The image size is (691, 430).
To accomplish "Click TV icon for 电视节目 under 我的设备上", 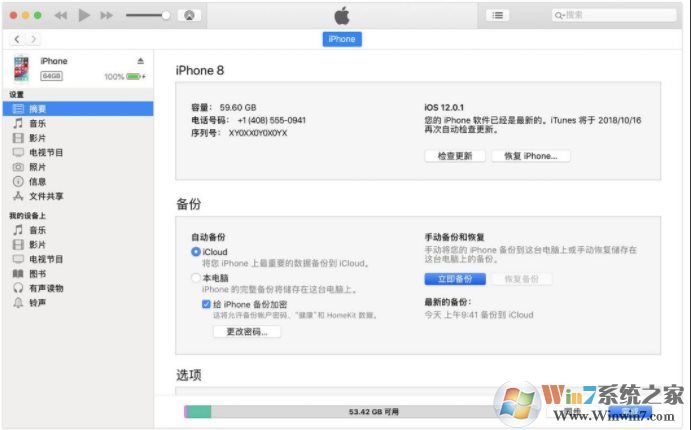I will point(18,259).
